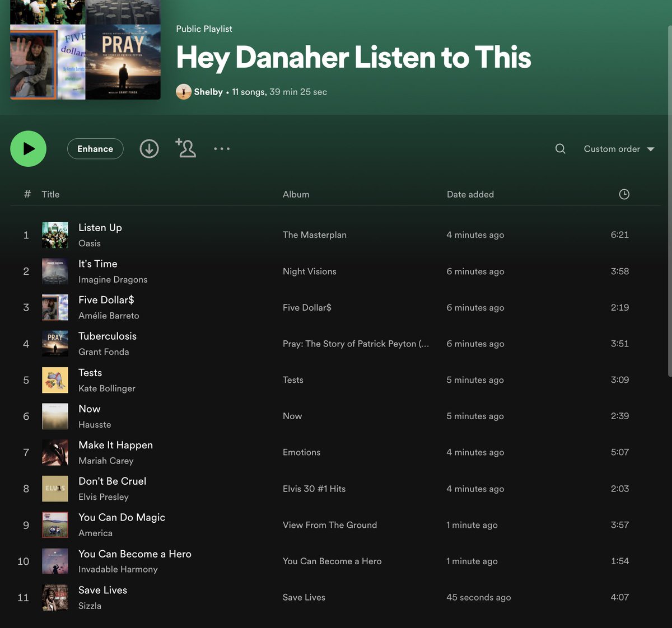Image resolution: width=672 pixels, height=628 pixels.
Task: Click You Can Become a Hero cover
Action: click(55, 561)
